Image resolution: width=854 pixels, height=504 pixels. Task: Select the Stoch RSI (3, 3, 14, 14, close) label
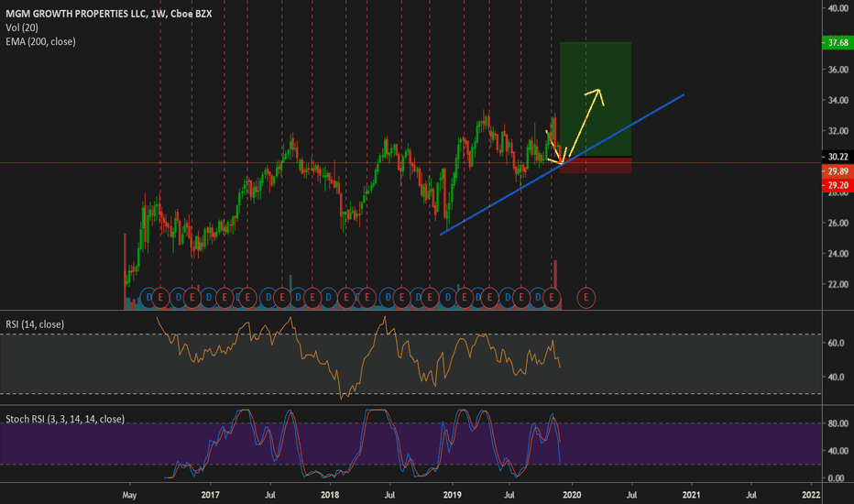[x=65, y=419]
